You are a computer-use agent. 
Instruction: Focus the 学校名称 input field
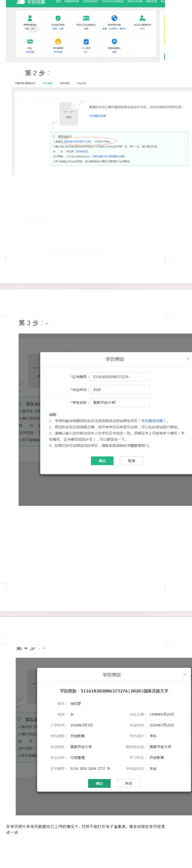[120, 402]
